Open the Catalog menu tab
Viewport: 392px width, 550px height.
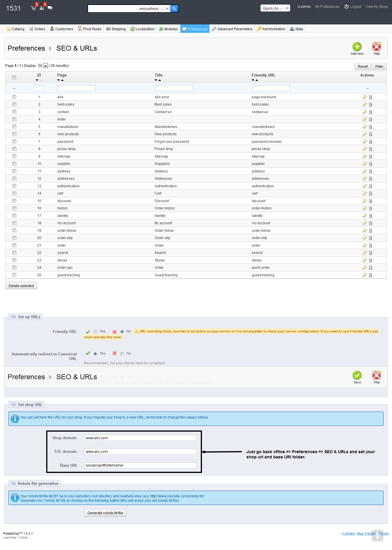pos(16,29)
